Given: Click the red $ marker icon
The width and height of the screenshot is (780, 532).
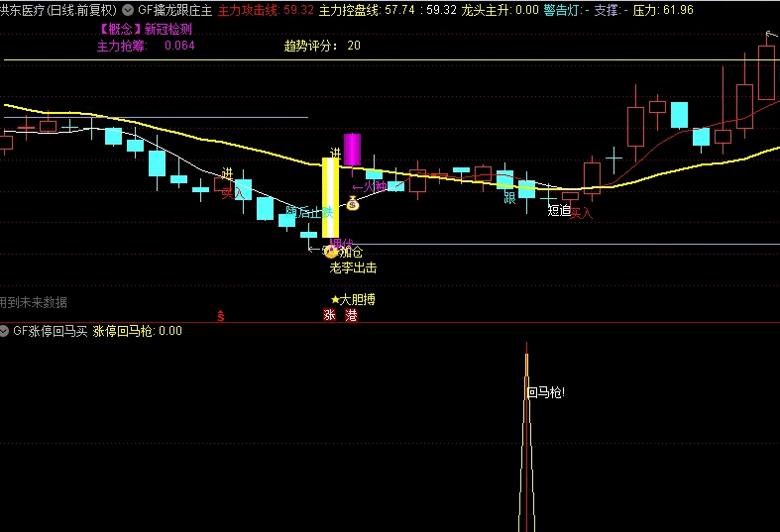Looking at the screenshot, I should (221, 316).
